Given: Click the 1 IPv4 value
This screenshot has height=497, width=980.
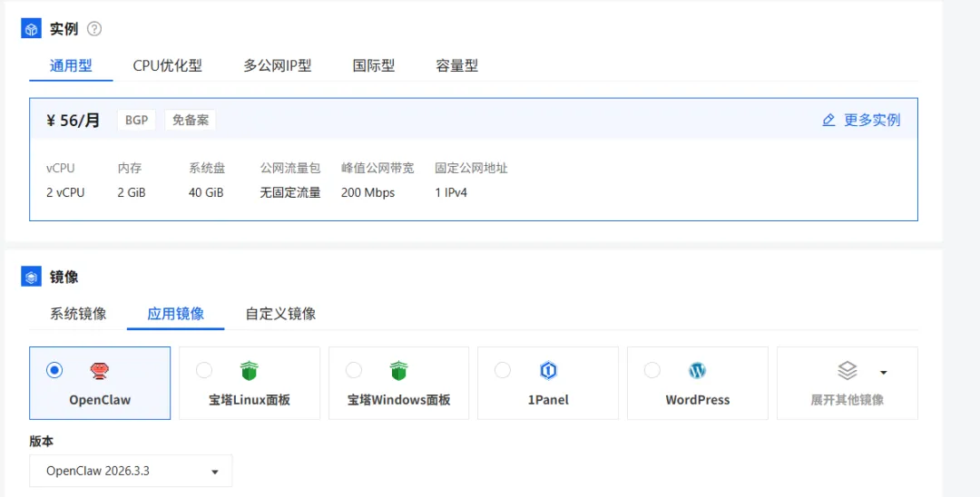Looking at the screenshot, I should point(451,193).
